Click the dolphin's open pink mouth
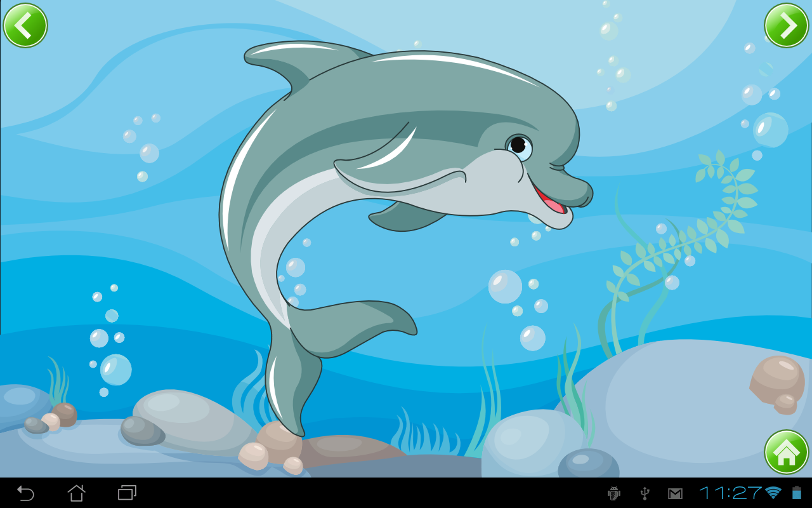This screenshot has width=812, height=508. tap(550, 199)
